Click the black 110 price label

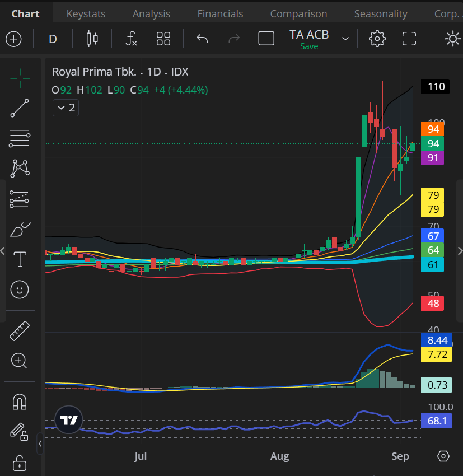(435, 87)
